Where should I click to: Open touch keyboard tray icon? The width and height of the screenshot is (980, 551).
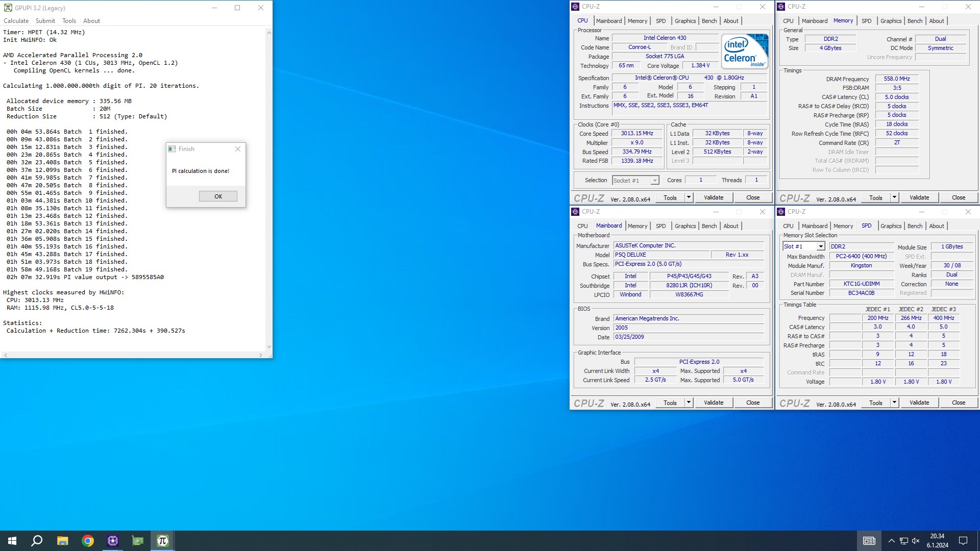click(x=869, y=541)
